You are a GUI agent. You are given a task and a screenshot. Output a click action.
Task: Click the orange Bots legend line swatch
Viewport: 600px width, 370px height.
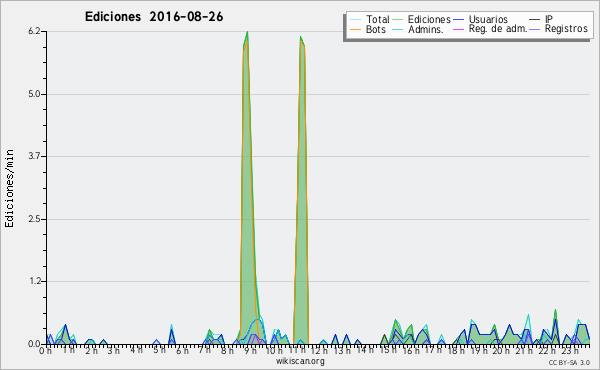355,29
